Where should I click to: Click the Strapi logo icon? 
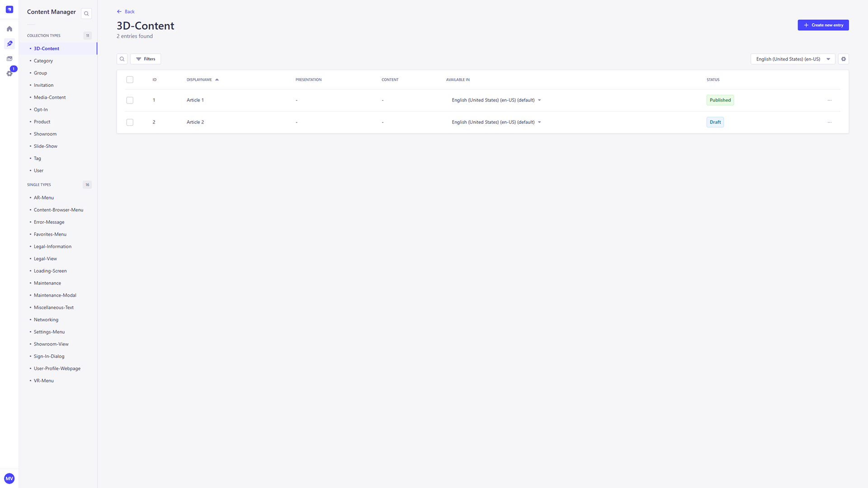click(9, 9)
